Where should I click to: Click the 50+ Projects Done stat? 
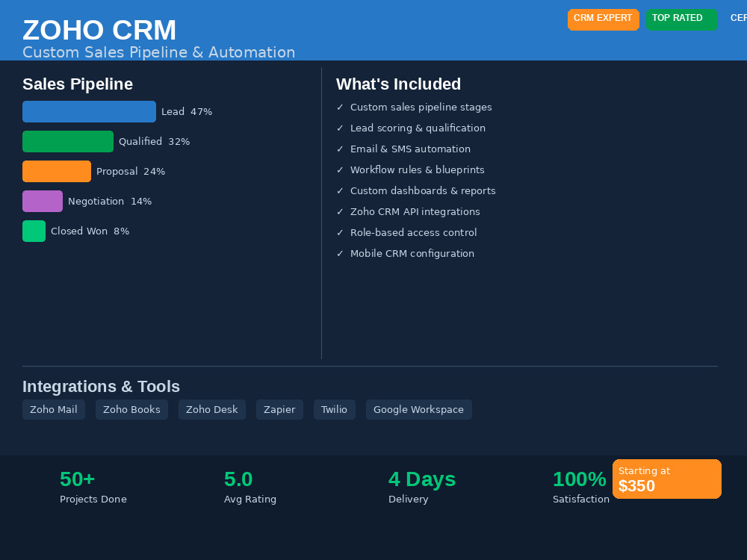(93, 487)
